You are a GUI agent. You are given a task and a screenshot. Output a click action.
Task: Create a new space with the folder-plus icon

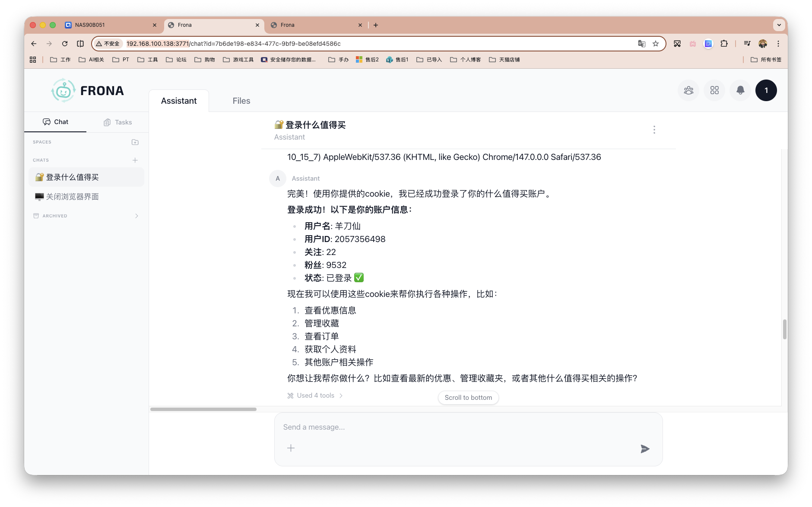tap(135, 142)
